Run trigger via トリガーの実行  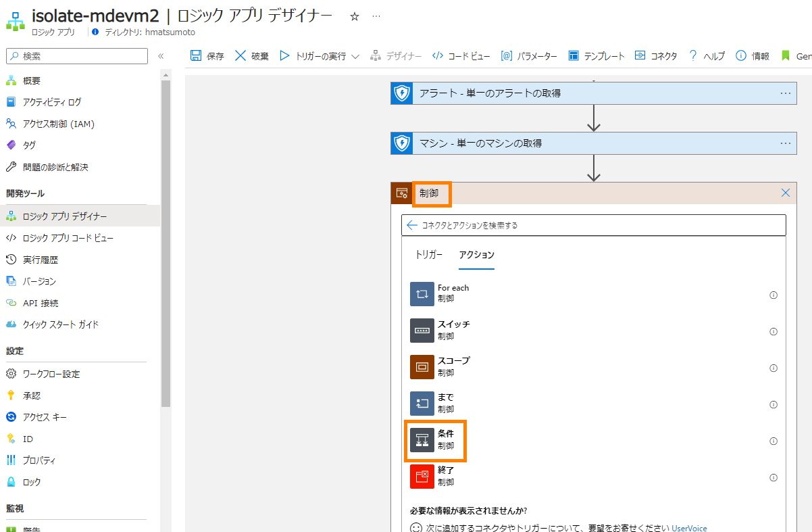coord(313,56)
